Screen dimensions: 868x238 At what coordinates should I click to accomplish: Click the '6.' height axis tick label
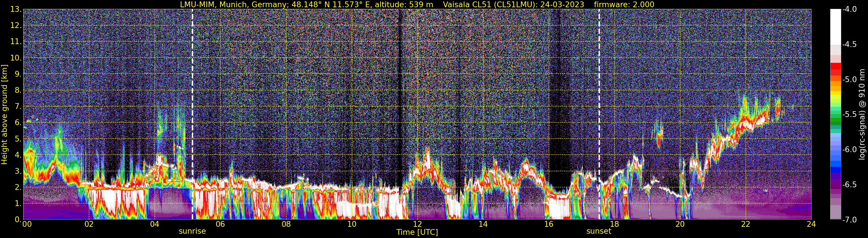click(x=18, y=123)
